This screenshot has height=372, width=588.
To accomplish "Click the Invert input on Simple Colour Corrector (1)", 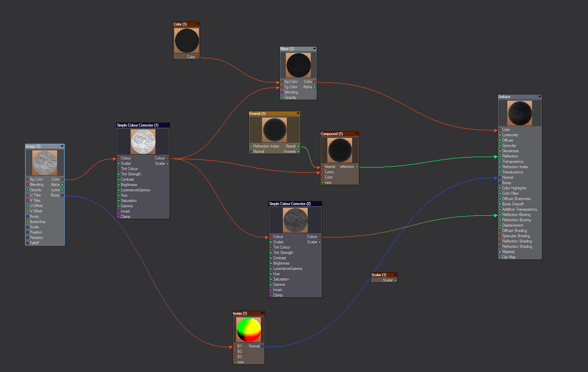I will (x=119, y=211).
